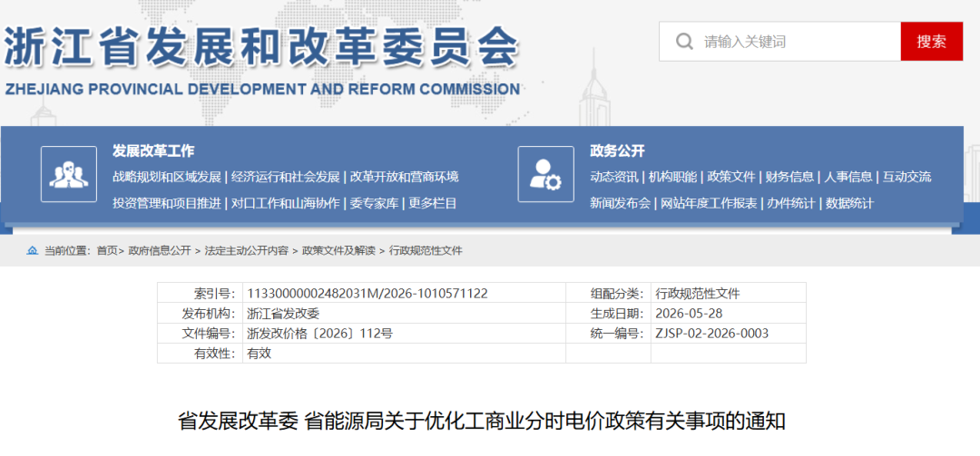
Task: Click the 行政规范性文件 category cell in table
Action: click(698, 293)
